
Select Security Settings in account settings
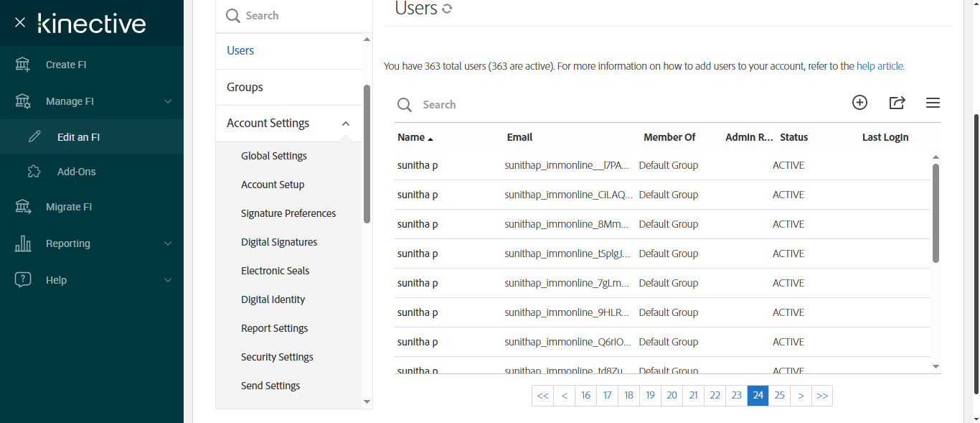click(277, 357)
